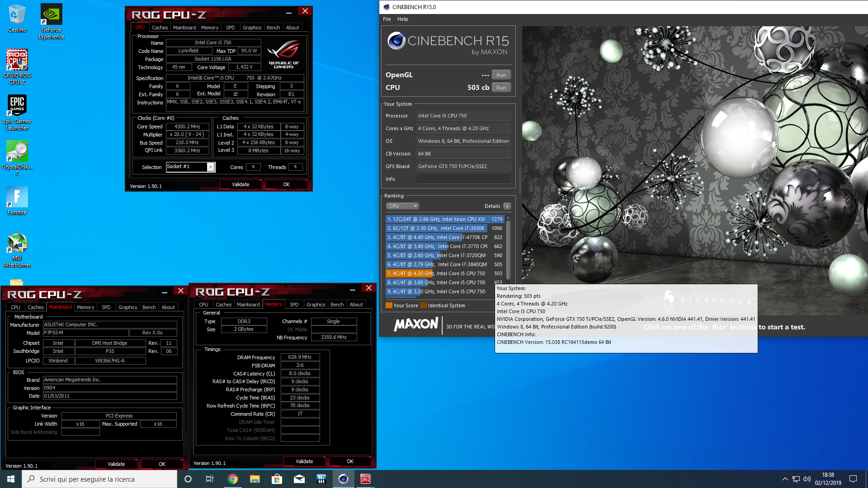The width and height of the screenshot is (868, 488).
Task: Open the Mail app in taskbar
Action: [x=299, y=479]
